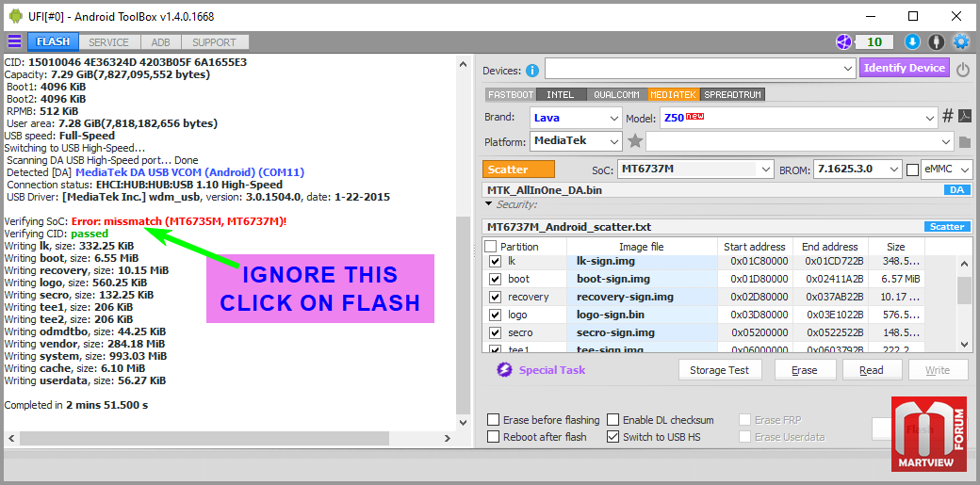Uncheck the secro partition checkbox
The height and width of the screenshot is (485, 980).
coord(496,332)
